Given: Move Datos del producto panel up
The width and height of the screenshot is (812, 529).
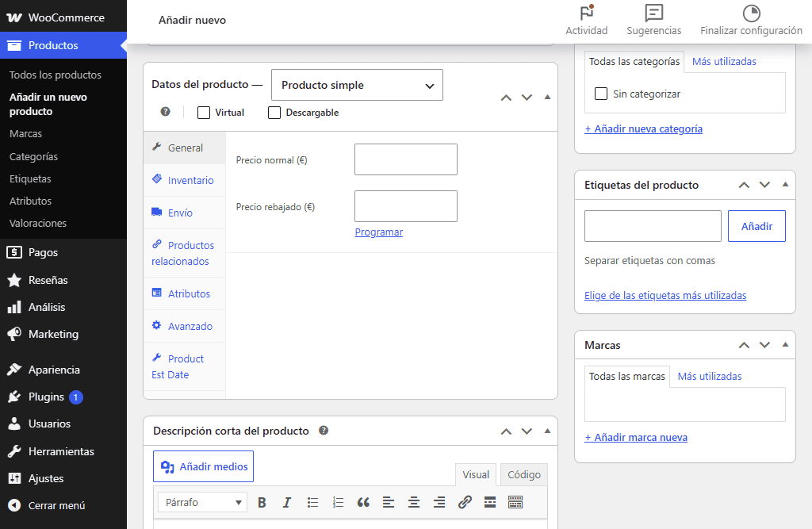Looking at the screenshot, I should 506,98.
